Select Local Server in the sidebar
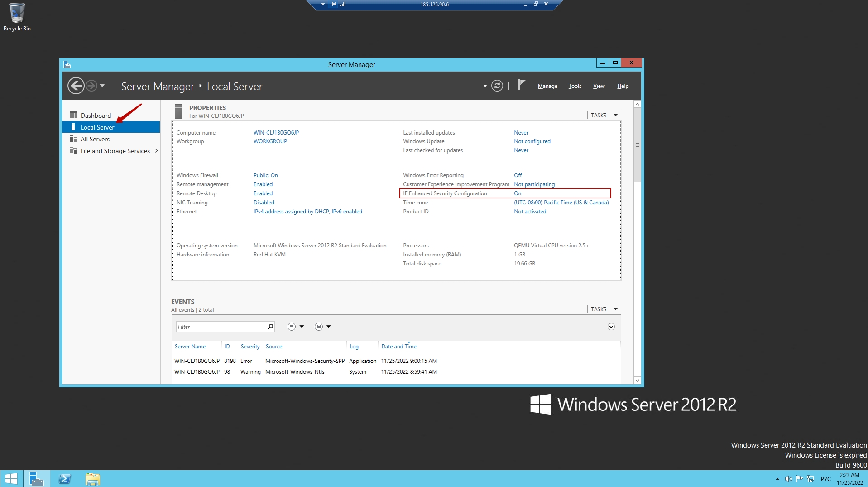 [111, 127]
